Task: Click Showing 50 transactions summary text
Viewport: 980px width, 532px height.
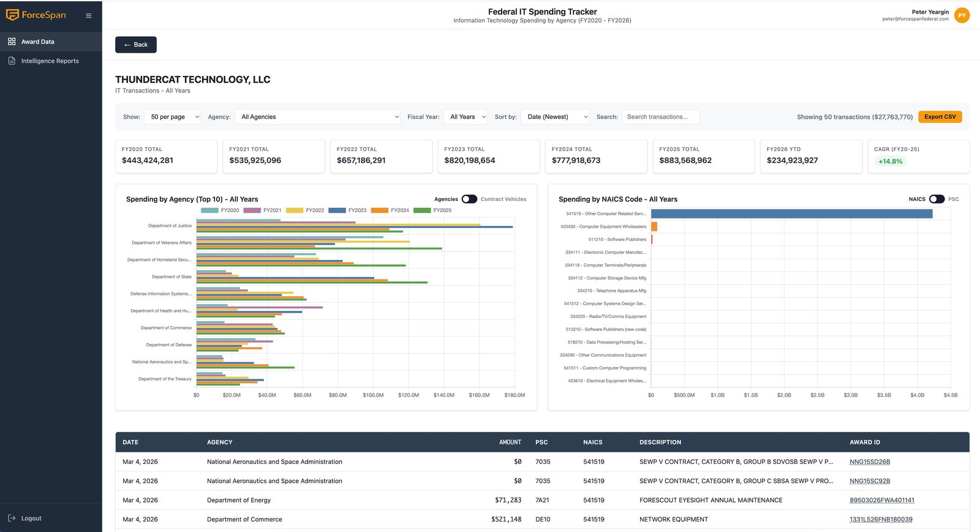Action: [854, 116]
